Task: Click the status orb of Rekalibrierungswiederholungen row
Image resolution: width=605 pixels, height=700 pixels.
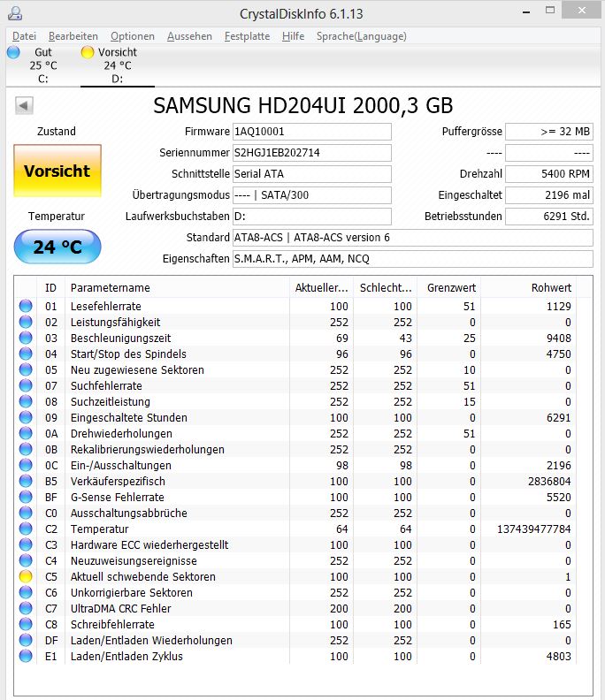Action: [26, 449]
